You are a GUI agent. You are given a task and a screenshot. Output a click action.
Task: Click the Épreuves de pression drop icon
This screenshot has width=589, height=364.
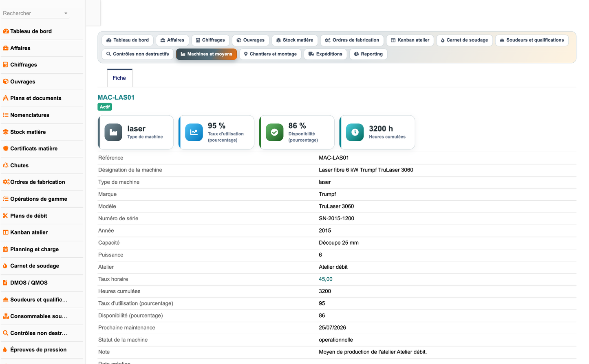click(x=5, y=350)
